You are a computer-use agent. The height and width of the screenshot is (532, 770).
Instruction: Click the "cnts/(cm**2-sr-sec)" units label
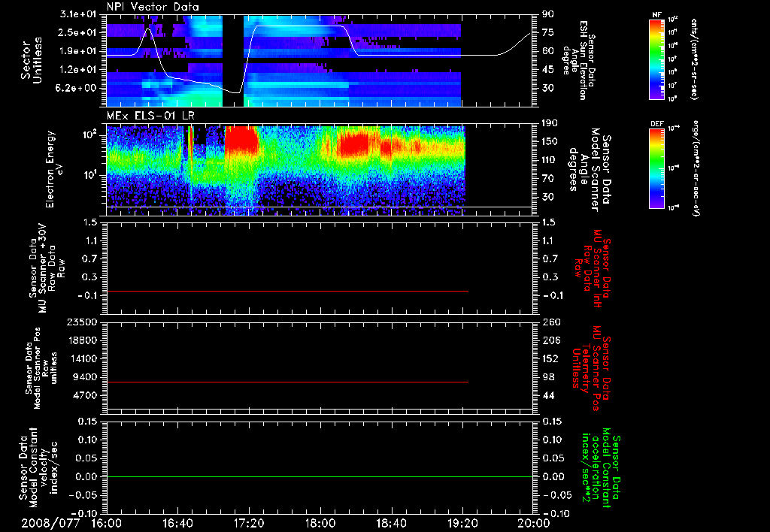tap(694, 59)
